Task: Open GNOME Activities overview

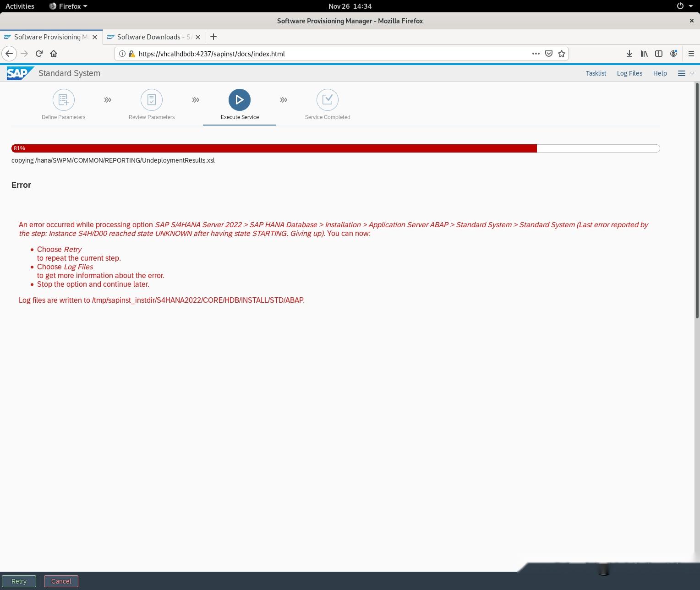Action: [x=20, y=6]
